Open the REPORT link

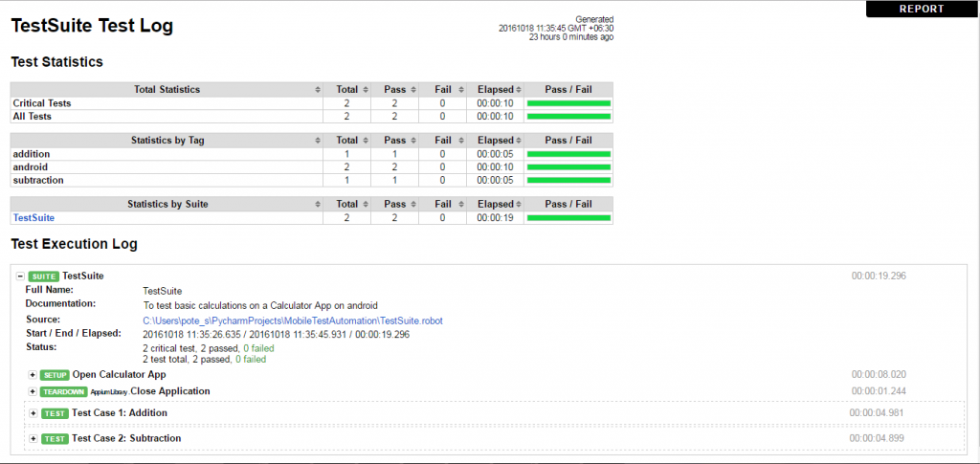(x=921, y=9)
